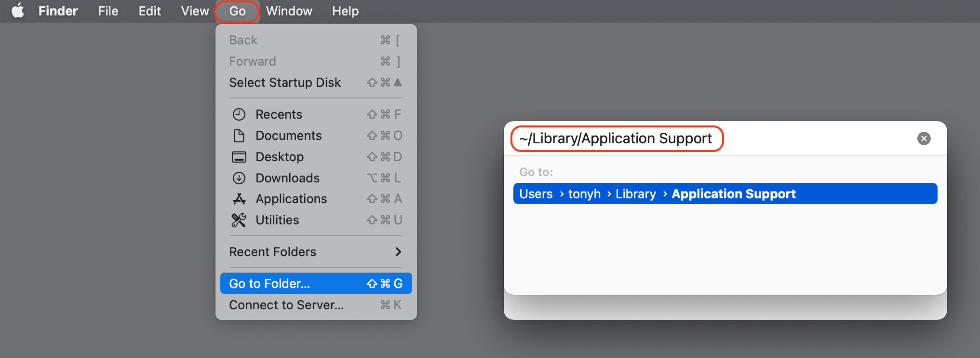Click the Applications icon in Go menu
This screenshot has height=358, width=980.
(x=239, y=199)
